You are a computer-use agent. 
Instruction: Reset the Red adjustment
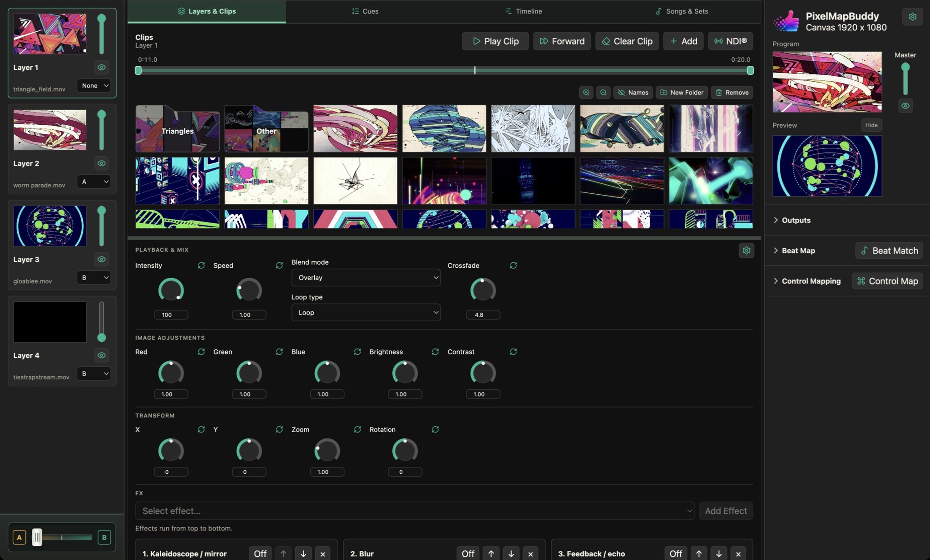[x=201, y=352]
